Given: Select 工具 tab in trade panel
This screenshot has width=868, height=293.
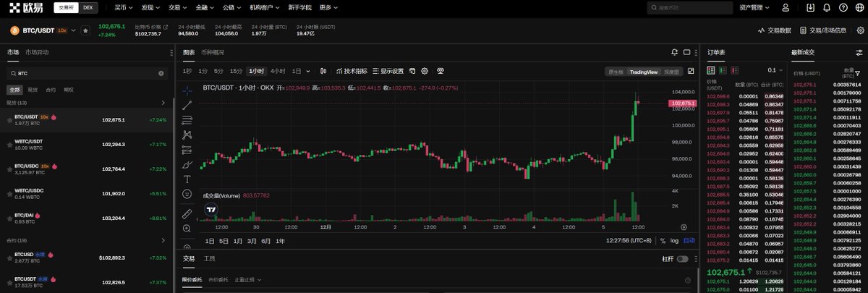Looking at the screenshot, I should (x=210, y=258).
